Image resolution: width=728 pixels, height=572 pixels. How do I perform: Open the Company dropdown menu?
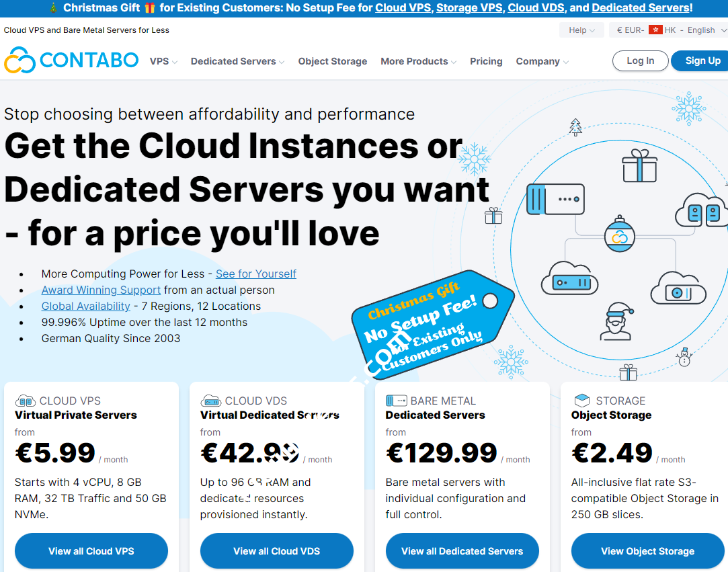542,61
